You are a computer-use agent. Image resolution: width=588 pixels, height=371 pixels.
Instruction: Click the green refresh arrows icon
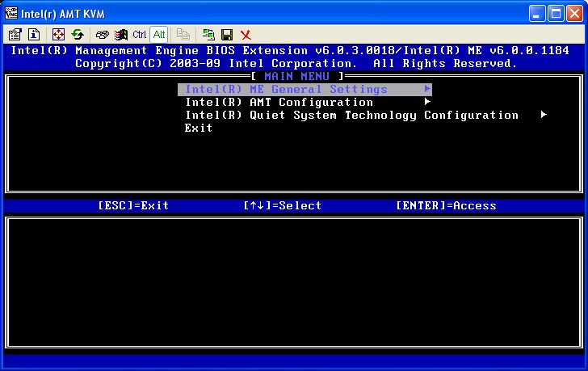tap(78, 34)
